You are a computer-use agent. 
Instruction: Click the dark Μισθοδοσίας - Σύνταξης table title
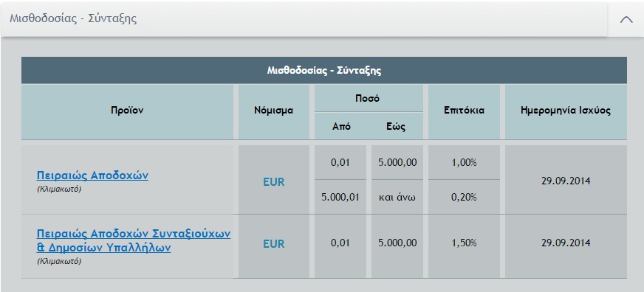tap(324, 71)
